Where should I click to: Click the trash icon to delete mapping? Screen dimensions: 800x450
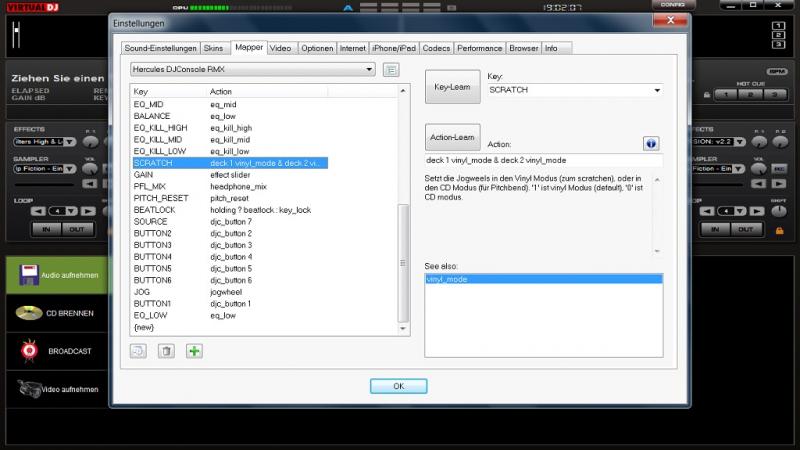pyautogui.click(x=167, y=351)
